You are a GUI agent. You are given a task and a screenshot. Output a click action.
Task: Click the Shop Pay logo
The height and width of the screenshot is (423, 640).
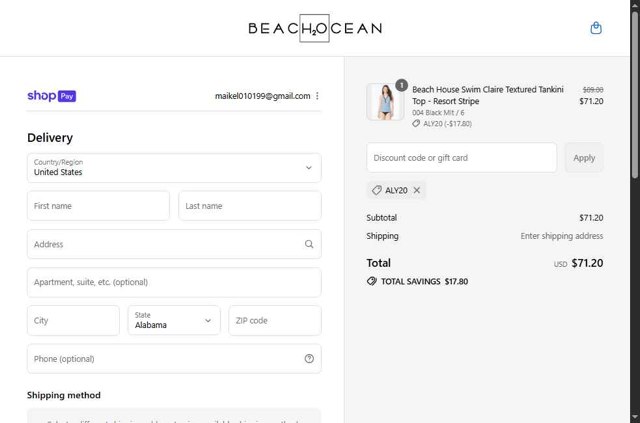pos(51,96)
